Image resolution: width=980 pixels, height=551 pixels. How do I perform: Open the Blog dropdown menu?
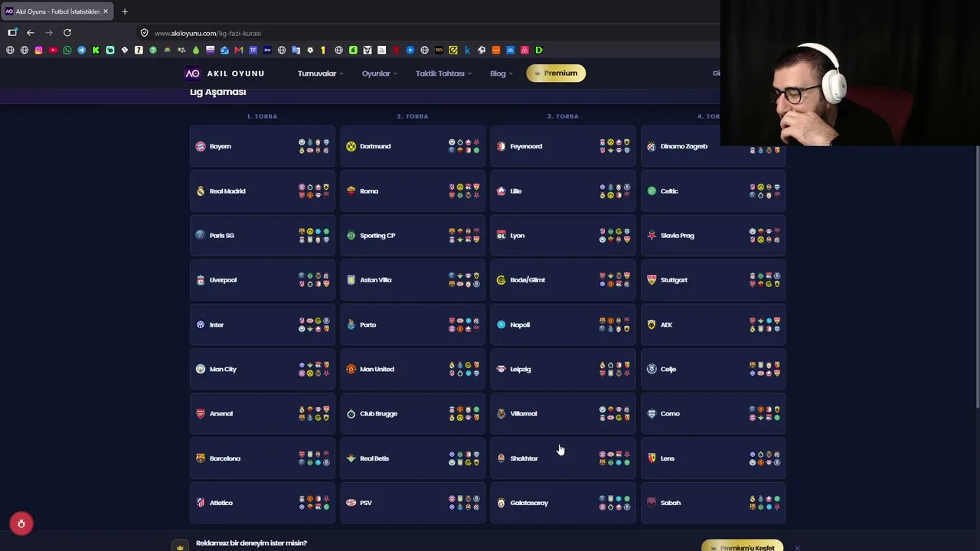[501, 73]
